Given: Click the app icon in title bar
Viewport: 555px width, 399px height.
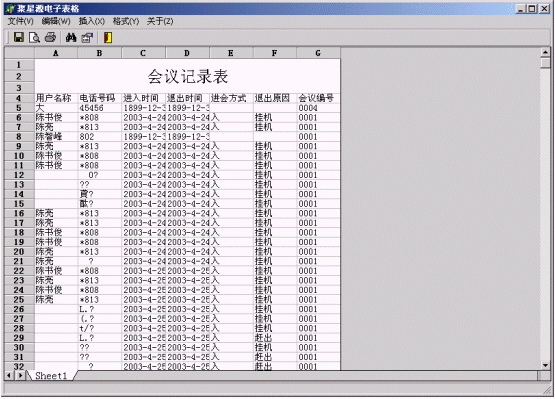Looking at the screenshot, I should [x=10, y=8].
